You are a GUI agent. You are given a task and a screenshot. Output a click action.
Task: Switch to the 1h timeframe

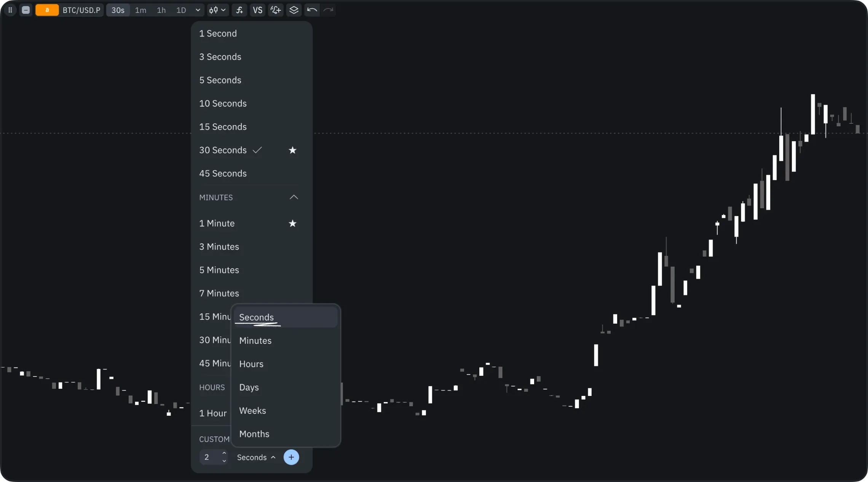[x=161, y=10]
